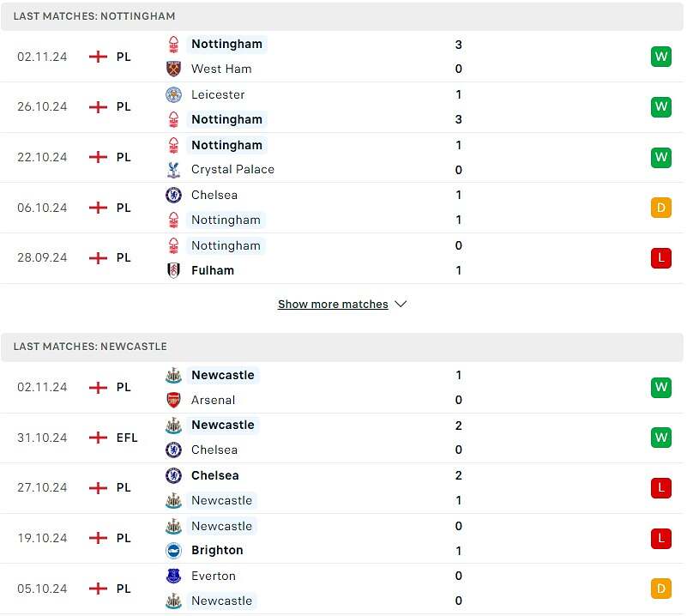
Task: Open Brighton team link in 19.10.24 match
Action: pyautogui.click(x=217, y=551)
